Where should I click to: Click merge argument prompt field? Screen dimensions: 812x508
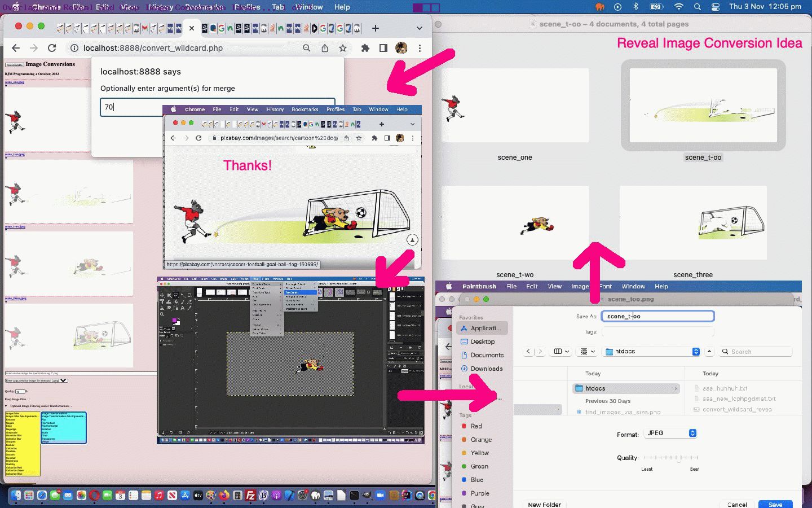point(218,107)
